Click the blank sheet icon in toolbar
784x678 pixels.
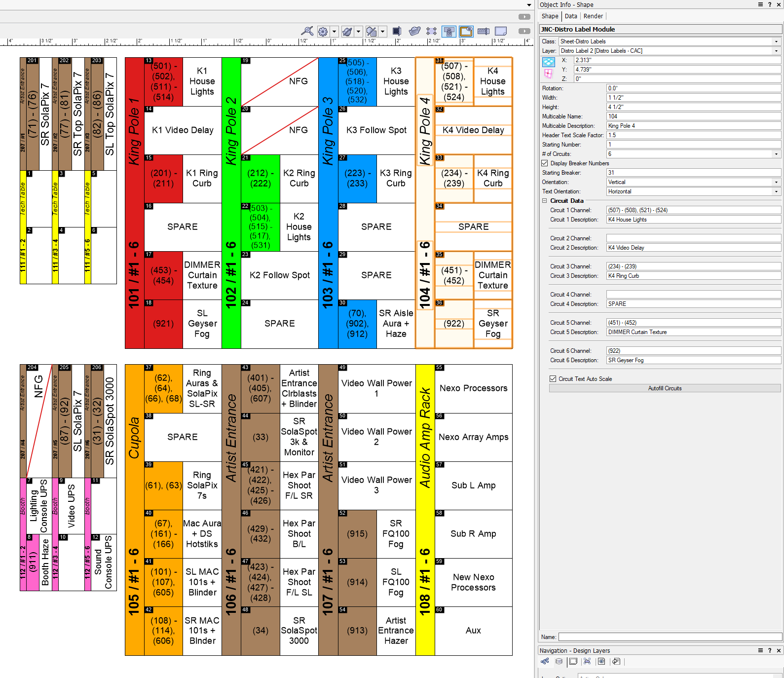pyautogui.click(x=501, y=32)
